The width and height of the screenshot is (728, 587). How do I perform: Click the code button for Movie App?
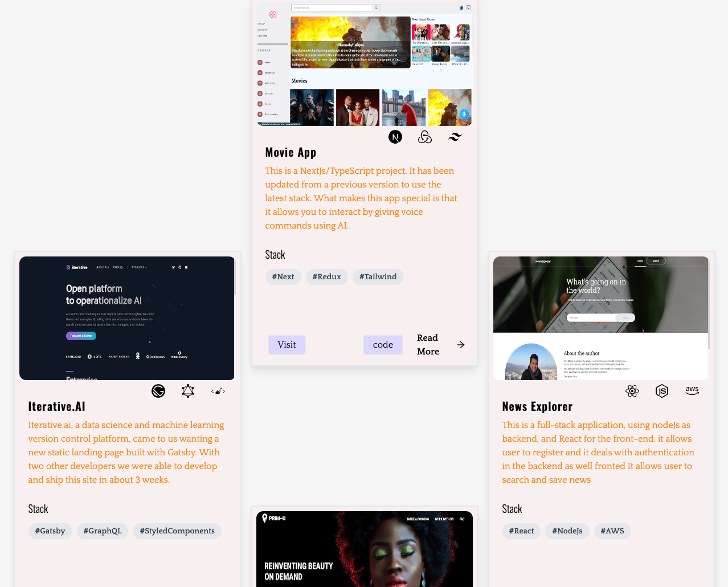[x=383, y=345]
